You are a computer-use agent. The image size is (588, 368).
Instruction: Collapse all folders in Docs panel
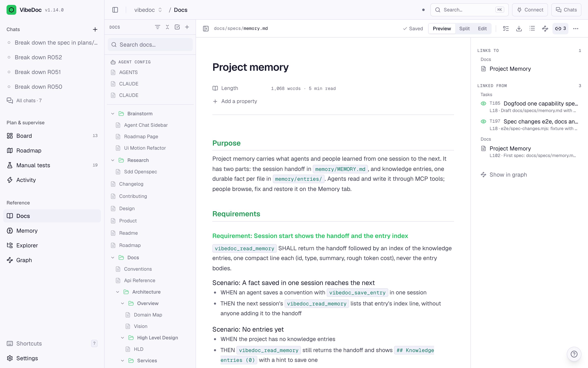click(x=167, y=27)
